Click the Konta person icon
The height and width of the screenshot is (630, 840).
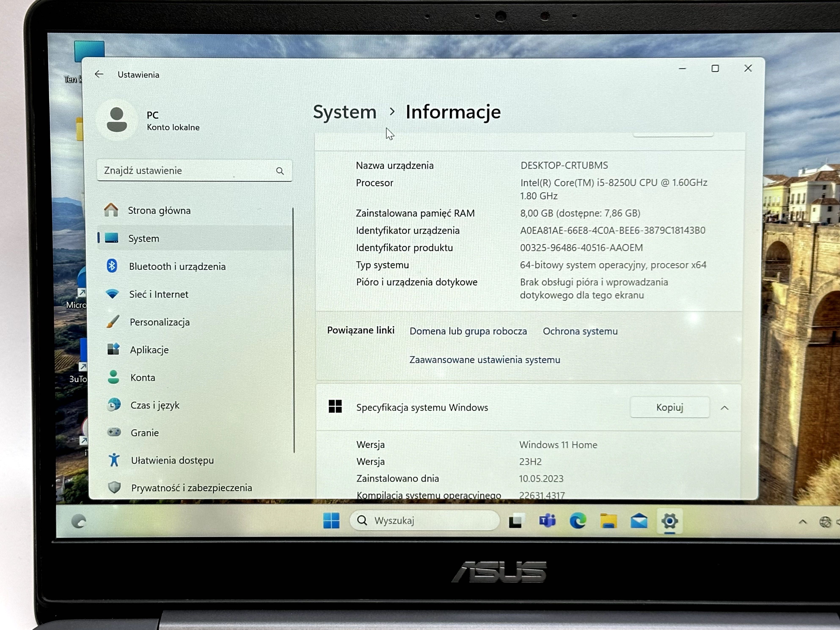point(113,377)
